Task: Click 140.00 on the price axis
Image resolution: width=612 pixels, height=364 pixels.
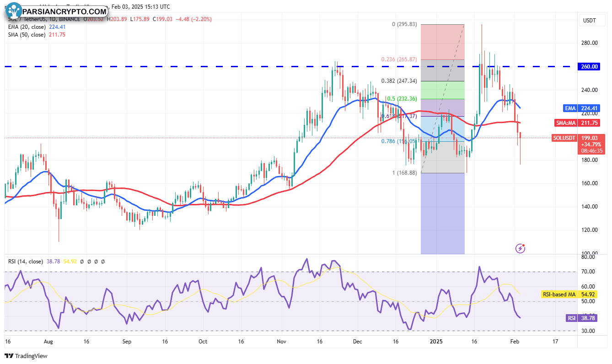Action: pyautogui.click(x=590, y=207)
